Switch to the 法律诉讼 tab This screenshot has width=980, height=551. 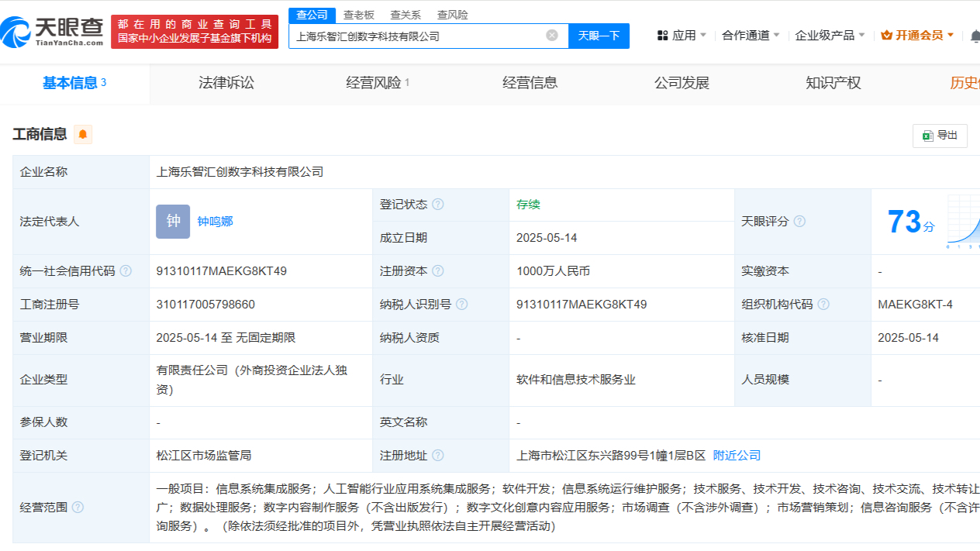click(x=226, y=83)
